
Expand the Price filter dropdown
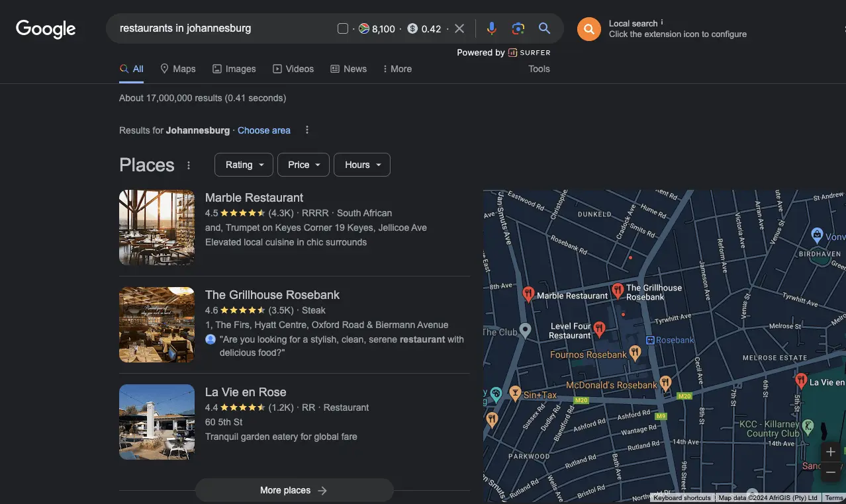[x=303, y=165]
